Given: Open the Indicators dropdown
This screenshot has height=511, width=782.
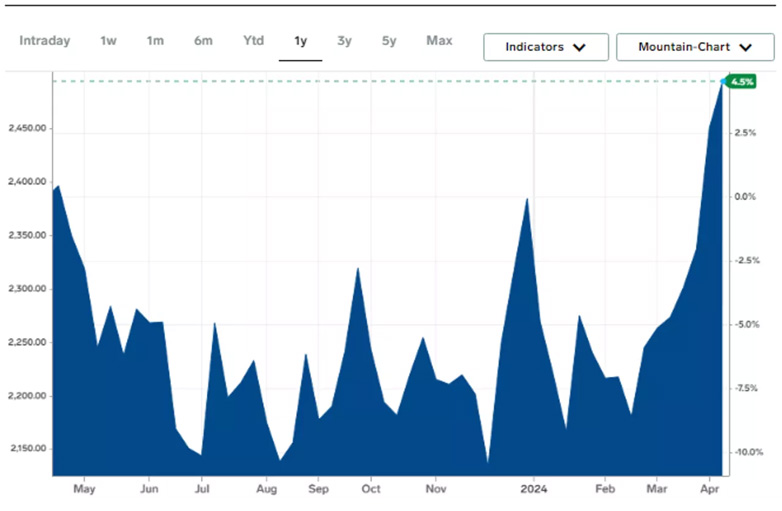Looking at the screenshot, I should pos(545,47).
